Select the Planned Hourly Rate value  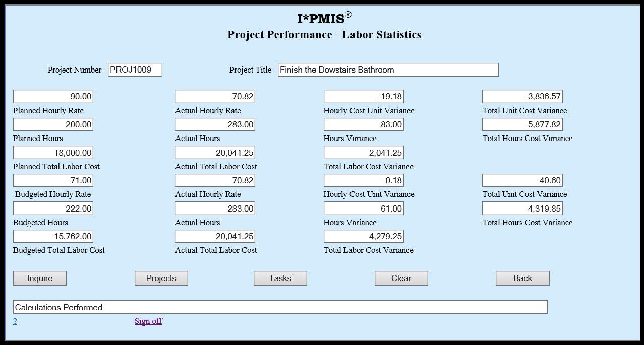53,96
